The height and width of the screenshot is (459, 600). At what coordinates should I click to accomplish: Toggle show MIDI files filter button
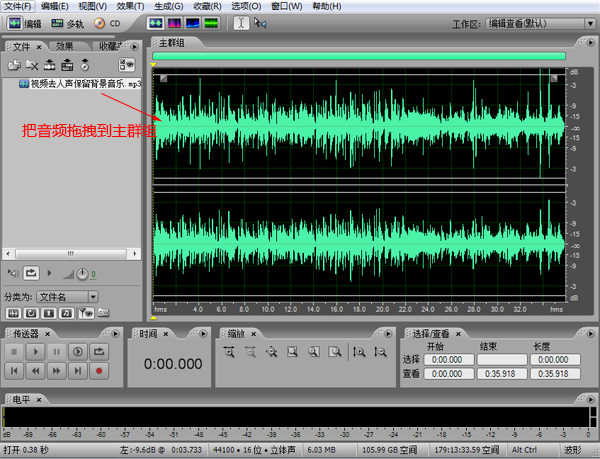(66, 313)
